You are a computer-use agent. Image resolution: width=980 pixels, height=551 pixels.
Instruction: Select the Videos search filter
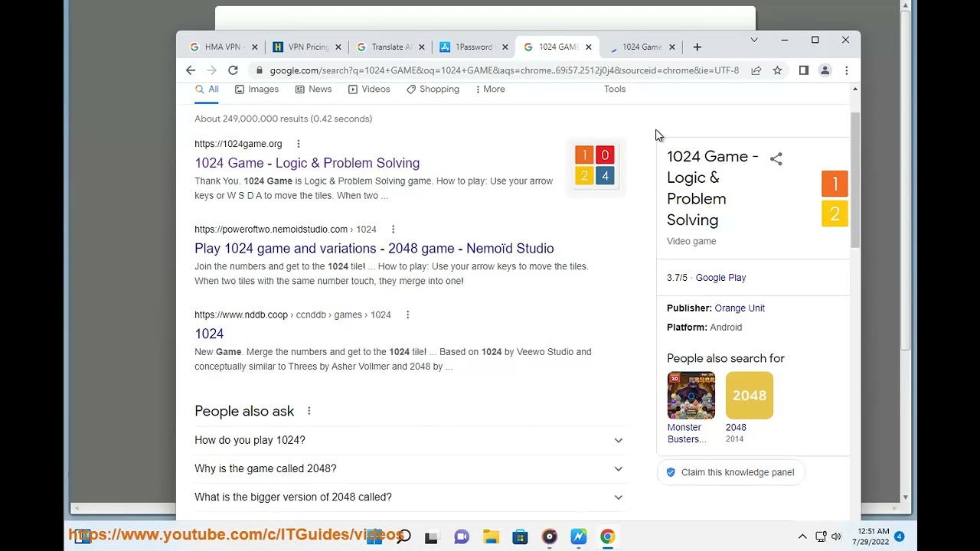coord(369,90)
